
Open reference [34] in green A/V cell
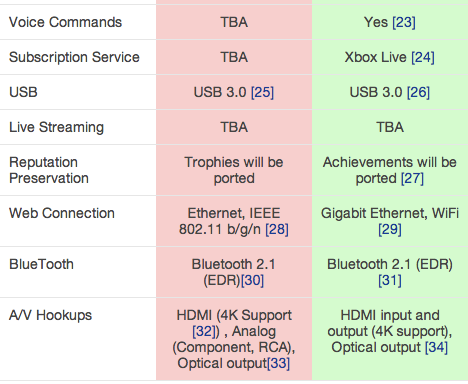[436, 348]
